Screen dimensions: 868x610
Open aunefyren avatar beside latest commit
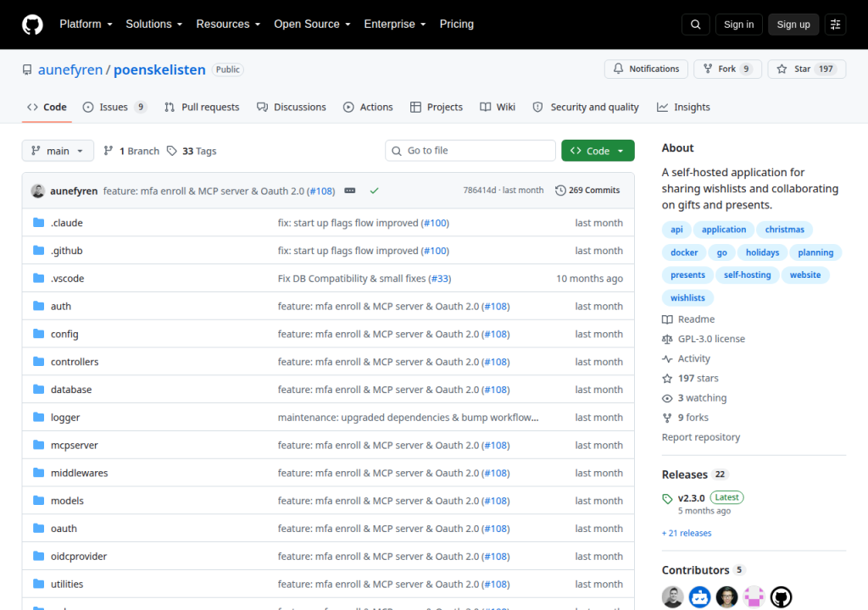[37, 191]
